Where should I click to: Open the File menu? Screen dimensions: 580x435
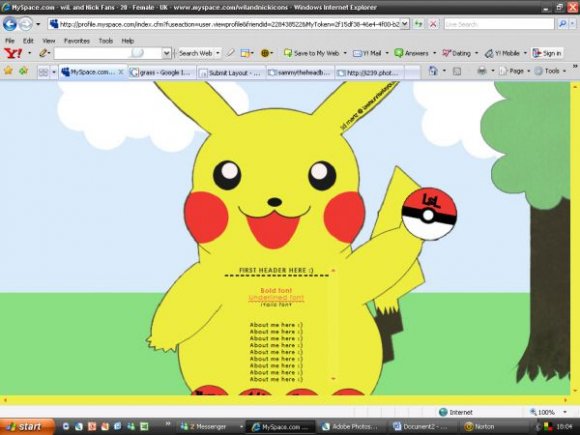click(10, 41)
